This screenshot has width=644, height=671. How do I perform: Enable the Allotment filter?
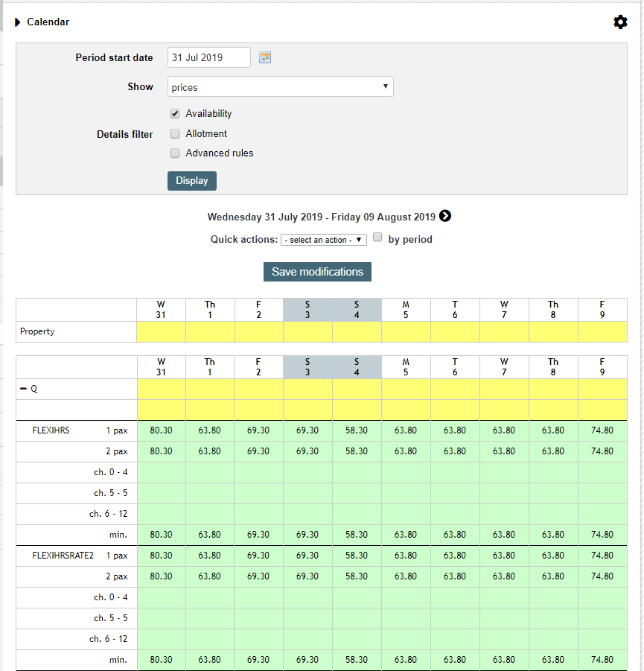pos(174,133)
